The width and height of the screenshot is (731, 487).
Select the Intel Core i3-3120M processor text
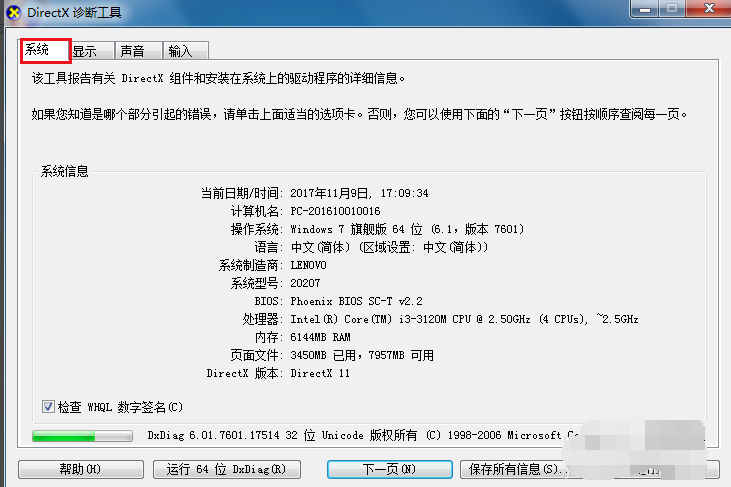(x=464, y=319)
